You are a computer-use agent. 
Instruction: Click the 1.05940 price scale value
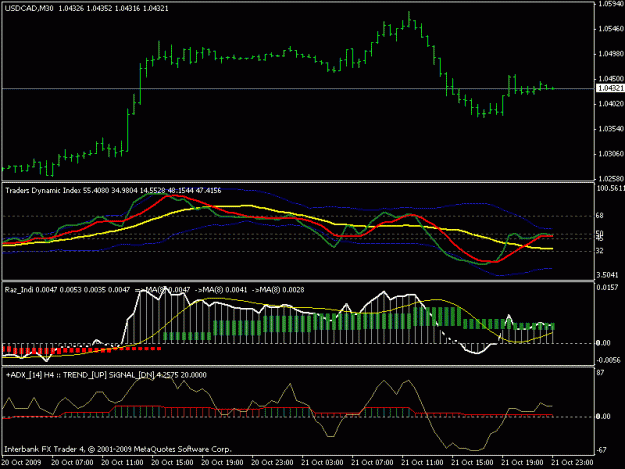610,4
